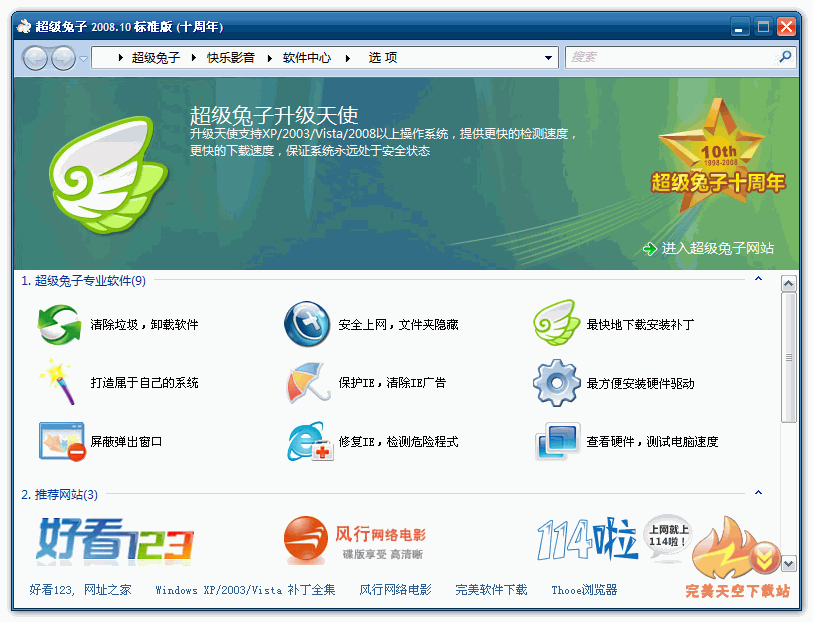Open the 修复IE repair icon

coord(307,441)
